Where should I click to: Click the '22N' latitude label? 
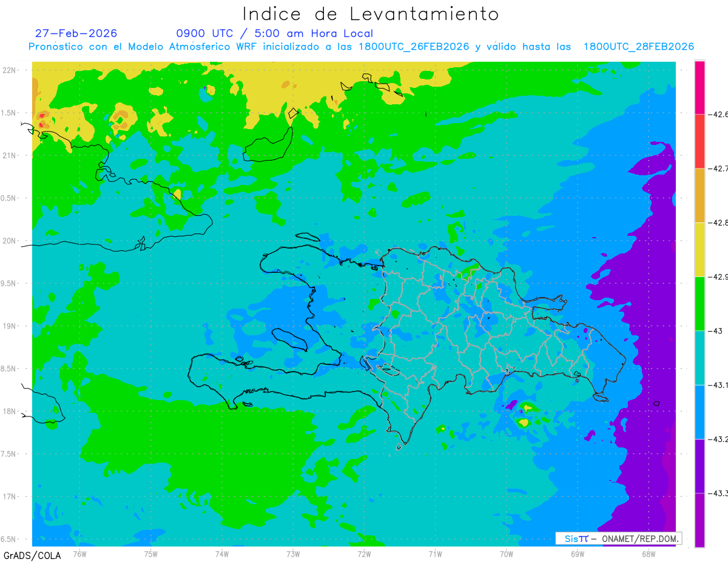pos(10,70)
